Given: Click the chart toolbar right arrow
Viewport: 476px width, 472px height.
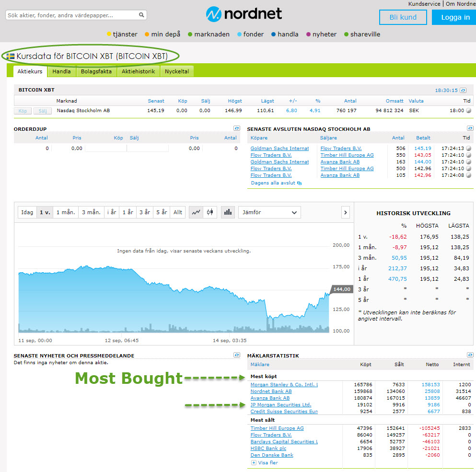Looking at the screenshot, I should (x=346, y=212).
